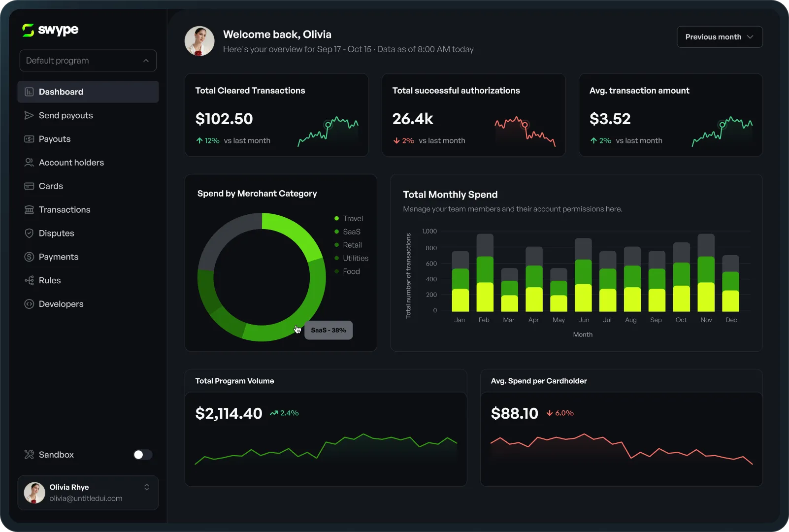789x532 pixels.
Task: Click the green up arrow beside 12%
Action: (x=199, y=141)
